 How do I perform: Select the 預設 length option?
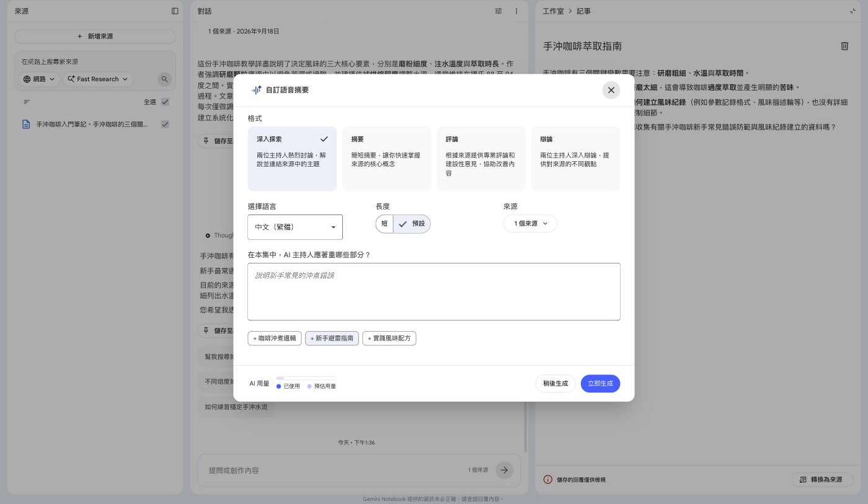point(412,224)
